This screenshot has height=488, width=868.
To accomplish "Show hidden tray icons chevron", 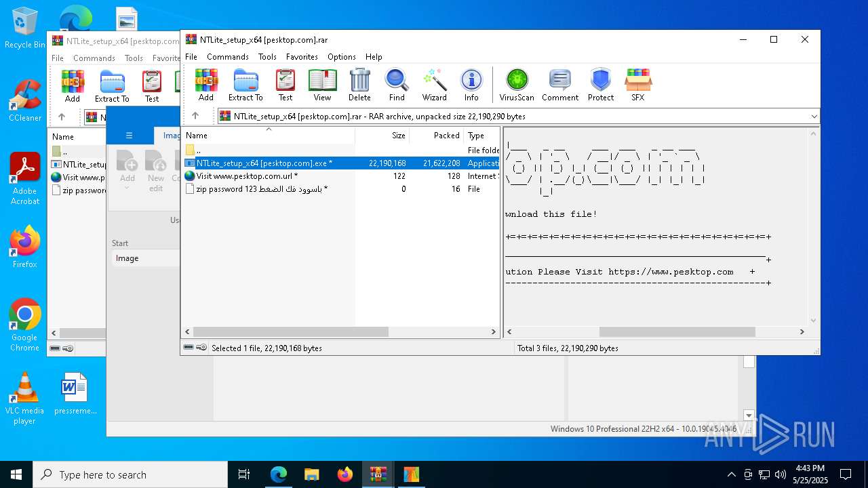I will point(731,474).
